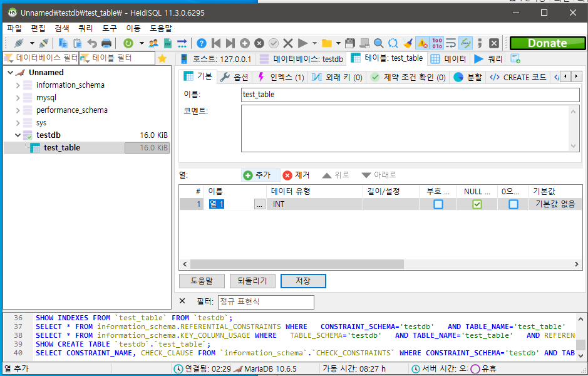This screenshot has width=588, height=376.
Task: Switch to 호스트: 127.0.0.1 tab
Action: (215, 59)
